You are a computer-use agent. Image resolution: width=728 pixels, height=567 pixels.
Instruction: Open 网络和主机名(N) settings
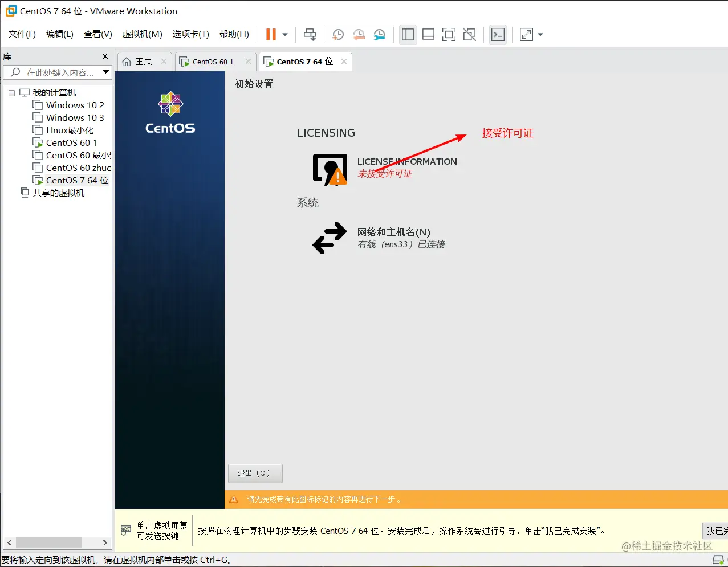click(x=394, y=232)
